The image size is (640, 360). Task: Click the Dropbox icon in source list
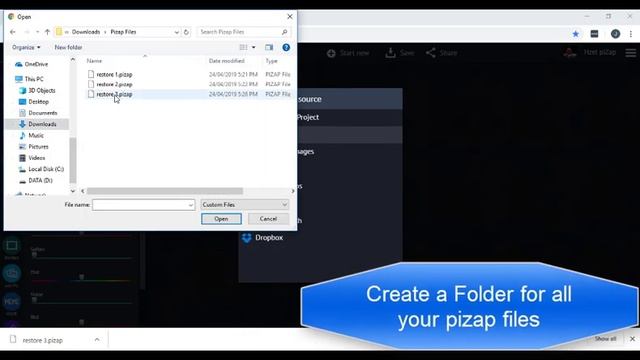247,238
